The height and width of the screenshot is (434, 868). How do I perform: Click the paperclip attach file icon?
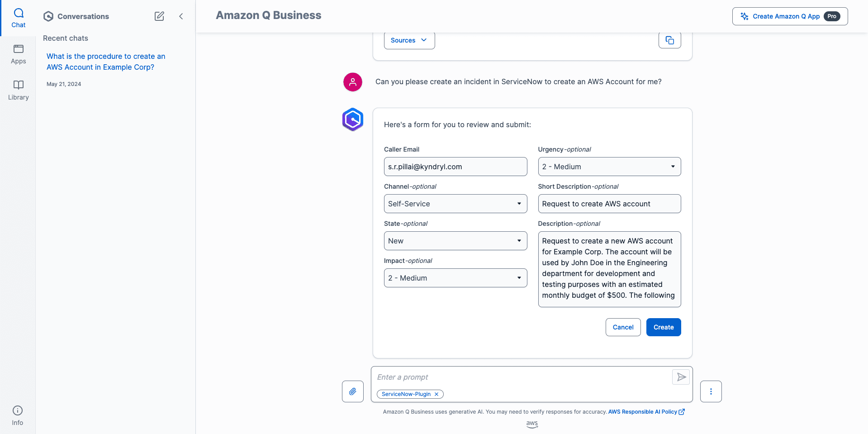pyautogui.click(x=353, y=391)
